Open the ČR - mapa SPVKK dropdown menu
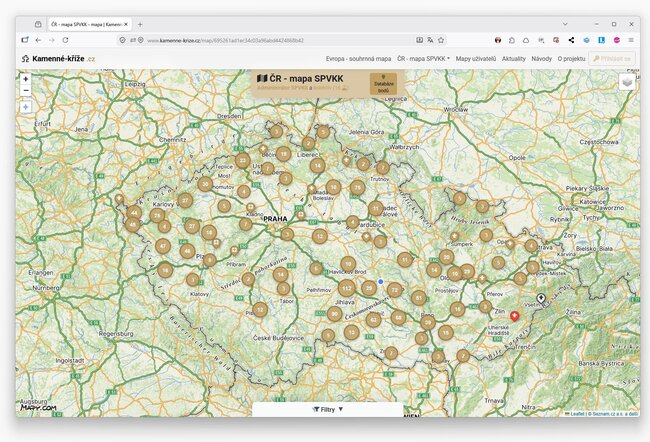The width and height of the screenshot is (650, 442). click(x=423, y=59)
